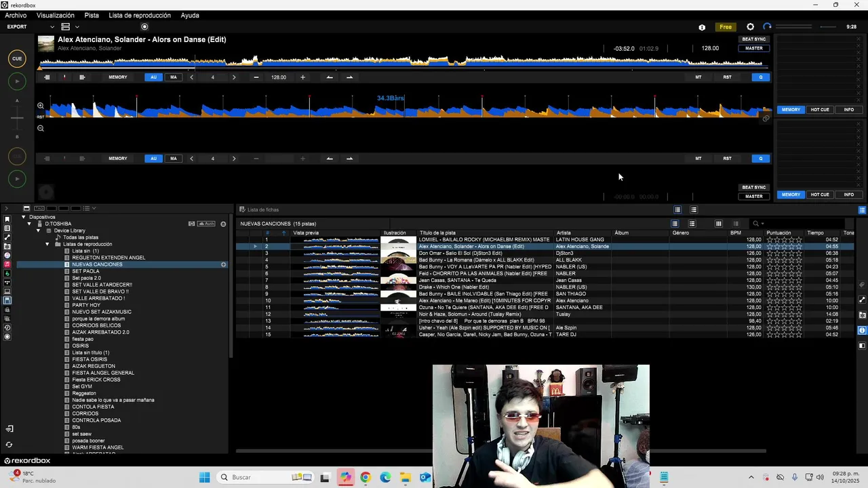Click deck 1 previous cue icon

click(330, 77)
